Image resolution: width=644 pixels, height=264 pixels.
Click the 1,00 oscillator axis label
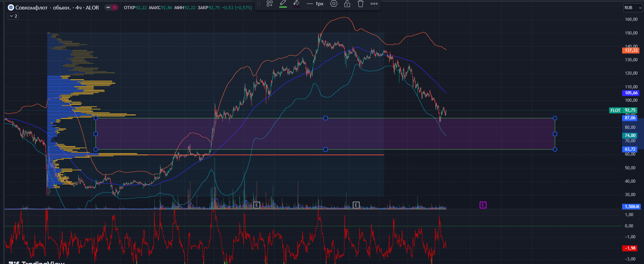(629, 215)
